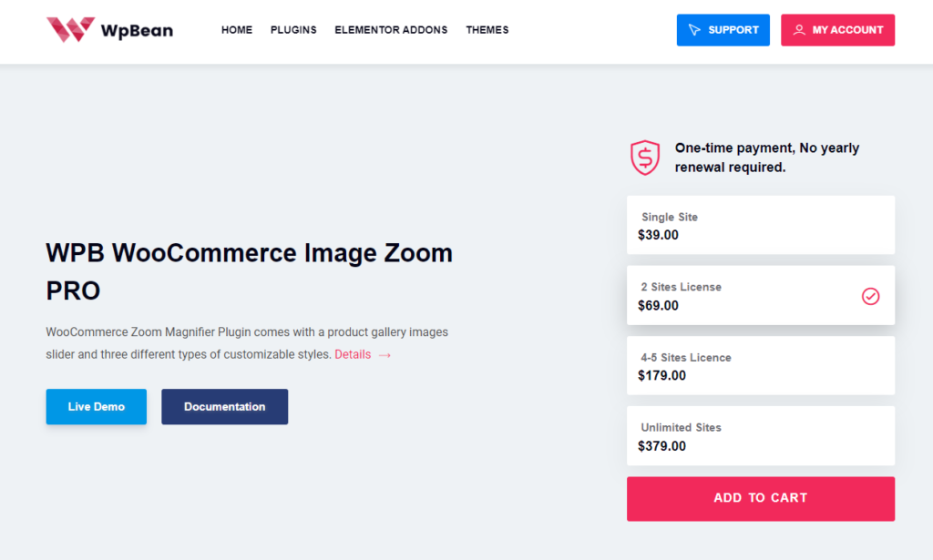Open the Documentation button
The image size is (933, 560).
(x=225, y=407)
